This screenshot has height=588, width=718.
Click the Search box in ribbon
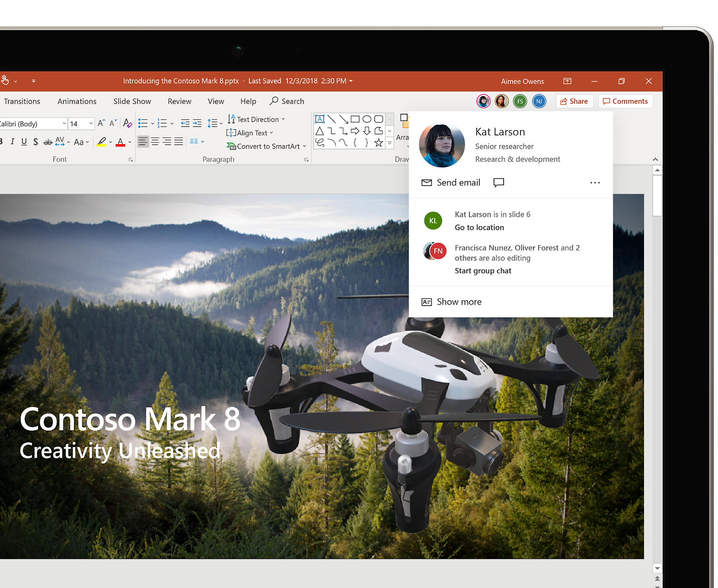click(287, 101)
